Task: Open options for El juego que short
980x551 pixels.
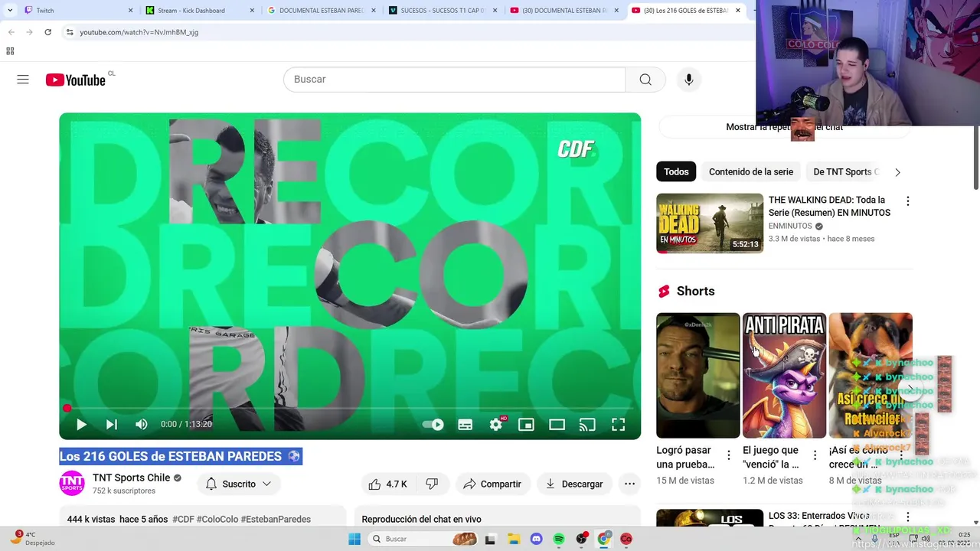Action: point(815,455)
